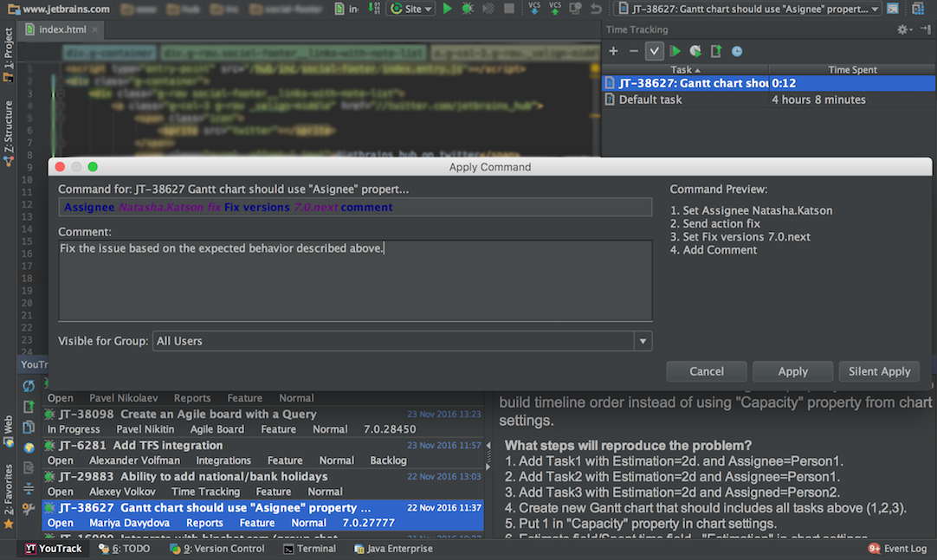Click the Stop square icon in the main toolbar

pos(509,9)
